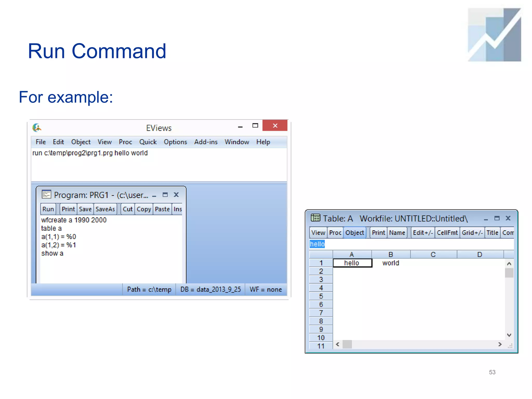The height and width of the screenshot is (399, 532).
Task: Select column B header in table
Action: click(391, 254)
